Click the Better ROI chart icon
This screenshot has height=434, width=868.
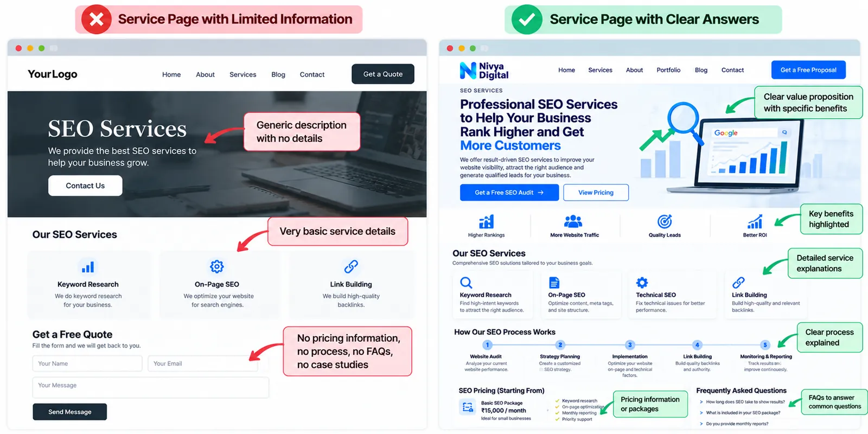[x=755, y=222]
